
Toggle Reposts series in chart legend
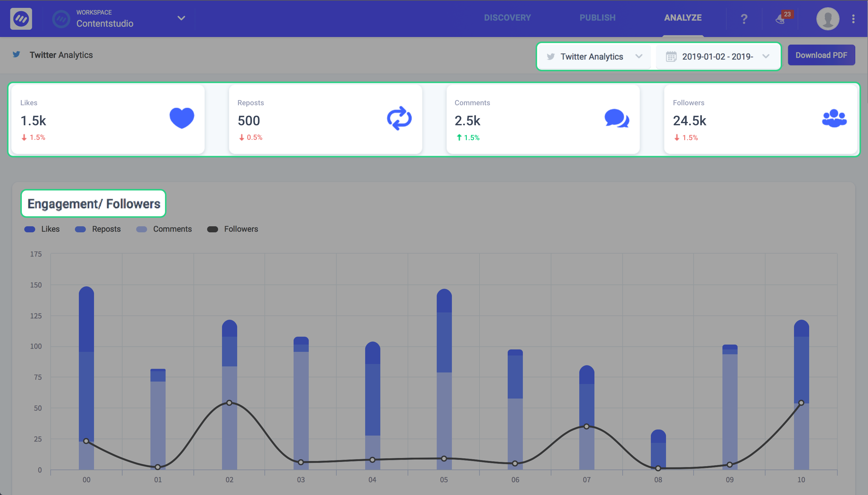click(98, 229)
